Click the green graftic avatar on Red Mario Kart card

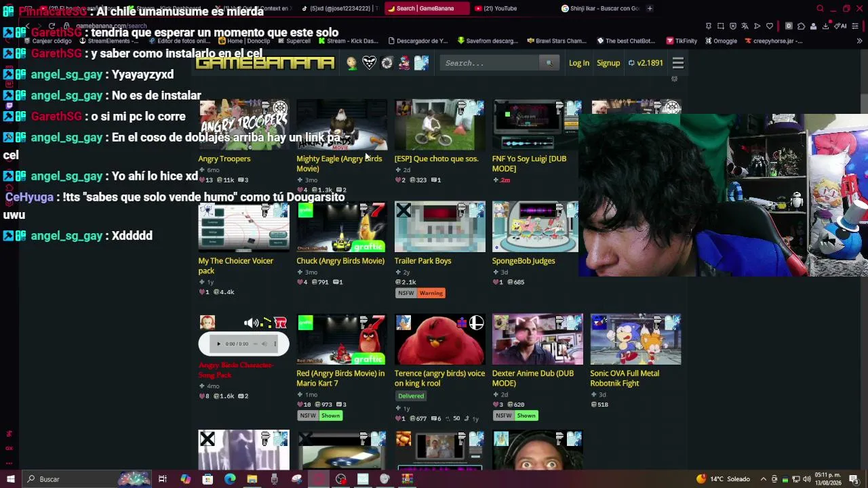[305, 323]
